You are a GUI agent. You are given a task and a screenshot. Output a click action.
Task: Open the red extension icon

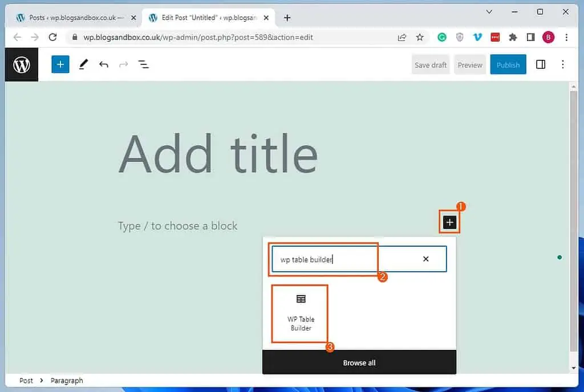[x=495, y=37]
